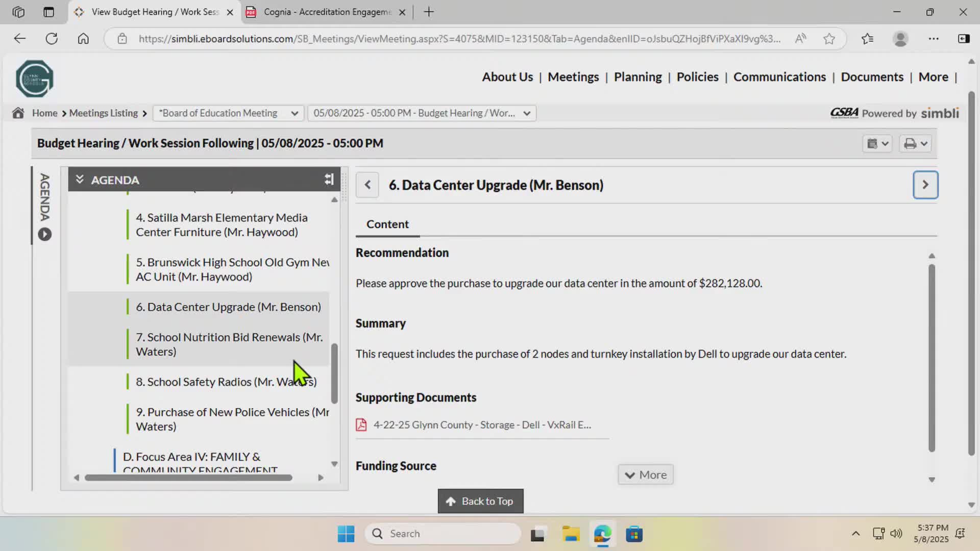
Task: Go to the previous agenda item arrow
Action: 367,185
